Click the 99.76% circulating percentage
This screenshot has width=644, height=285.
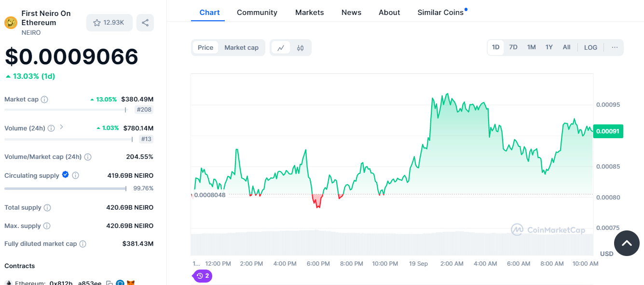tap(143, 188)
